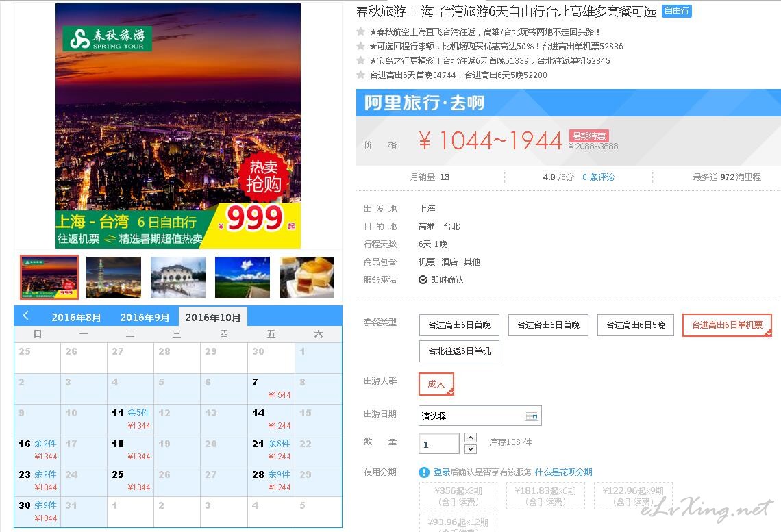Image resolution: width=781 pixels, height=532 pixels.
Task: Select the sunset cityscape thumbnail
Action: (49, 277)
